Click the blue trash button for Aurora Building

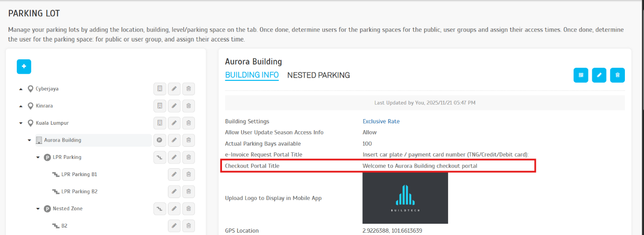pos(617,75)
